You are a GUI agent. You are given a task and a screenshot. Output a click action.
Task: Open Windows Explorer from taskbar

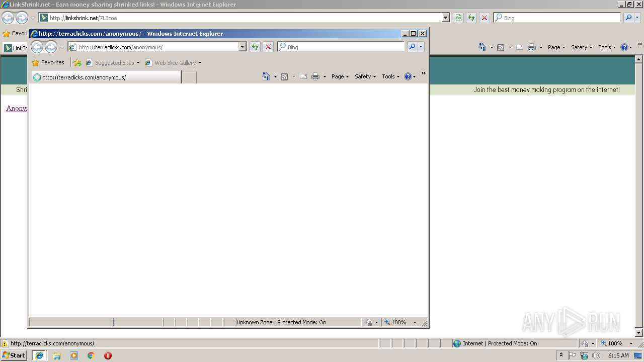click(x=57, y=355)
